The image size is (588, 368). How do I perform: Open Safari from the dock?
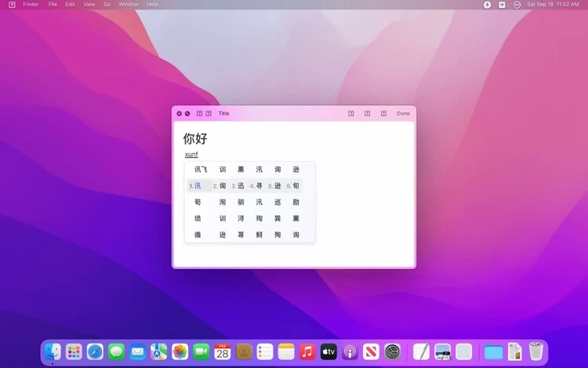(x=95, y=352)
